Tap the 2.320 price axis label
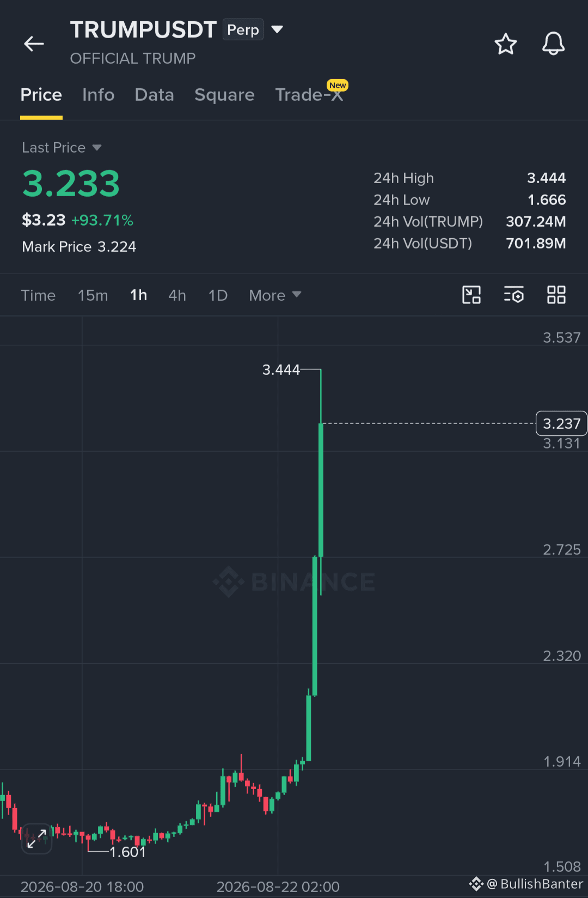Viewport: 588px width, 898px height. [x=561, y=656]
